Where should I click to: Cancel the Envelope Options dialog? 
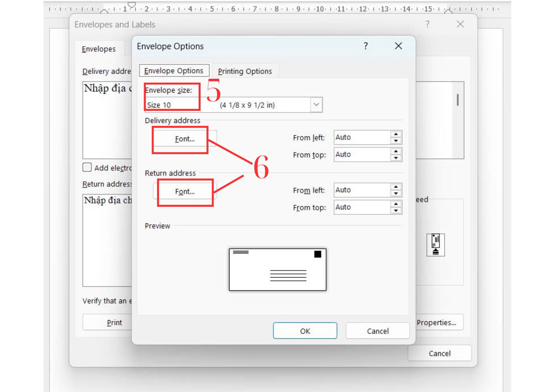(377, 331)
